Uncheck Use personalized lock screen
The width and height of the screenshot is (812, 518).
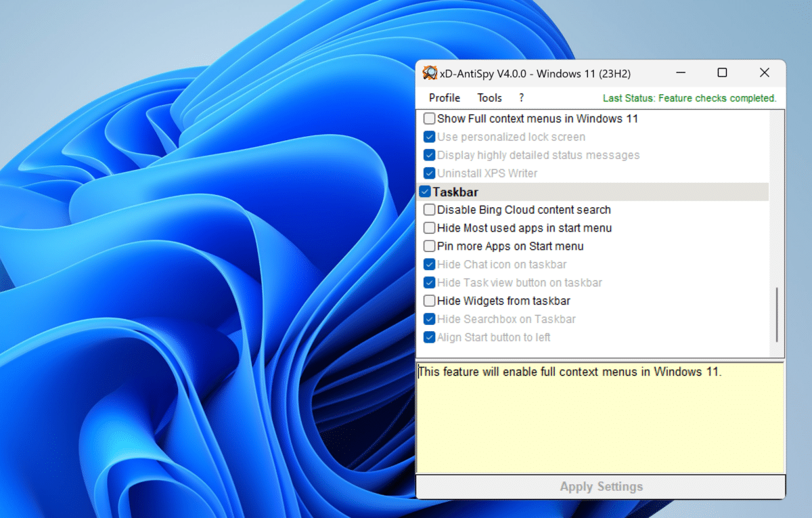pyautogui.click(x=429, y=136)
